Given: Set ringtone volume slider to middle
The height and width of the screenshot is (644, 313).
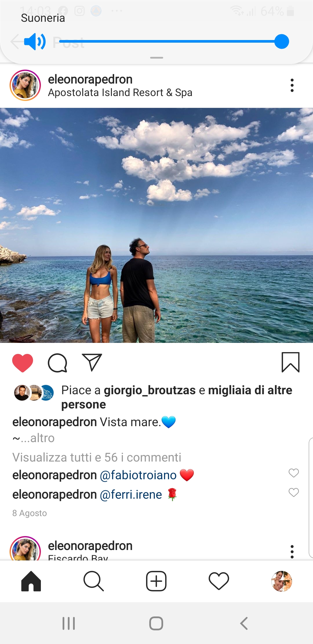Looking at the screenshot, I should click(170, 41).
